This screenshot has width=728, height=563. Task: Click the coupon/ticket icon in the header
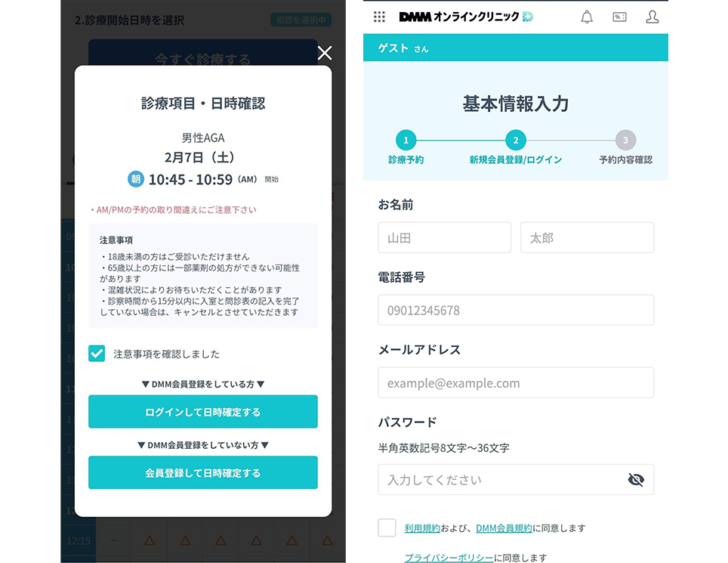(x=618, y=17)
